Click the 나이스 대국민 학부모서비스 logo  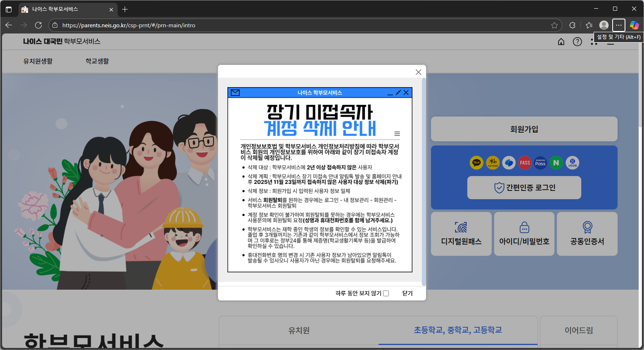coord(62,41)
